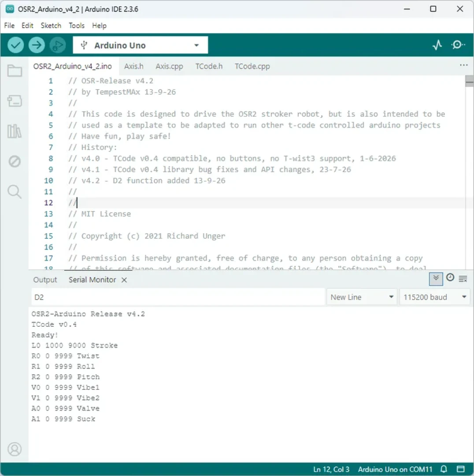Click 'Arduino Uno on COM11' in status bar
This screenshot has height=476, width=474.
(x=395, y=469)
